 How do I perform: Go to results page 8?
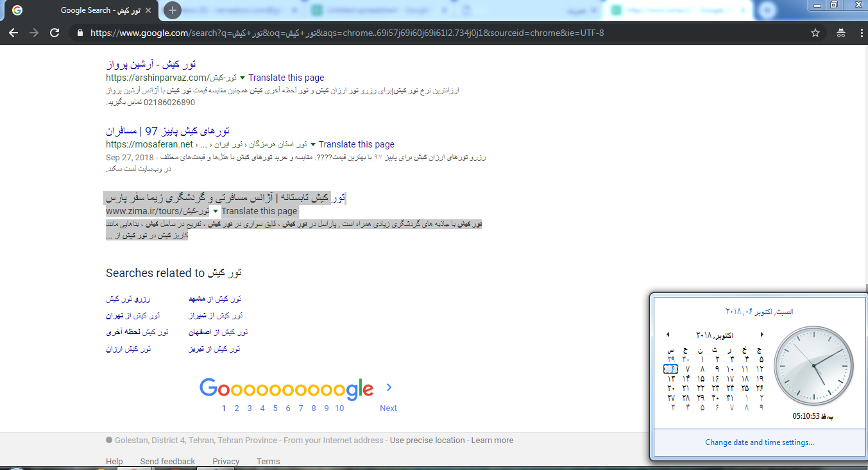click(314, 408)
